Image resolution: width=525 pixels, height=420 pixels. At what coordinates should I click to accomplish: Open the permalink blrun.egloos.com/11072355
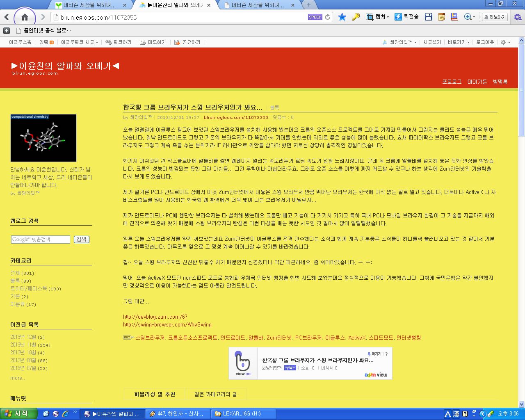pyautogui.click(x=236, y=117)
